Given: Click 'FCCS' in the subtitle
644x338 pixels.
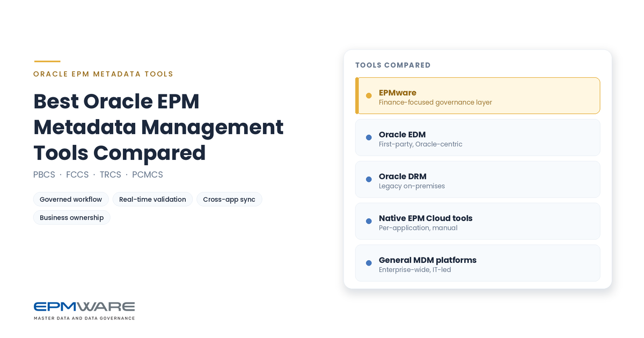Looking at the screenshot, I should pos(77,175).
